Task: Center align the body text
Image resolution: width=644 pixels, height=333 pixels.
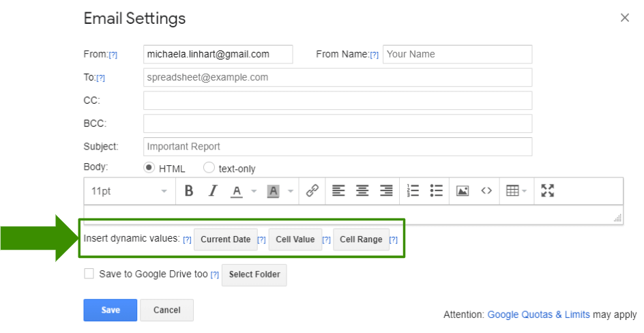Action: tap(362, 191)
